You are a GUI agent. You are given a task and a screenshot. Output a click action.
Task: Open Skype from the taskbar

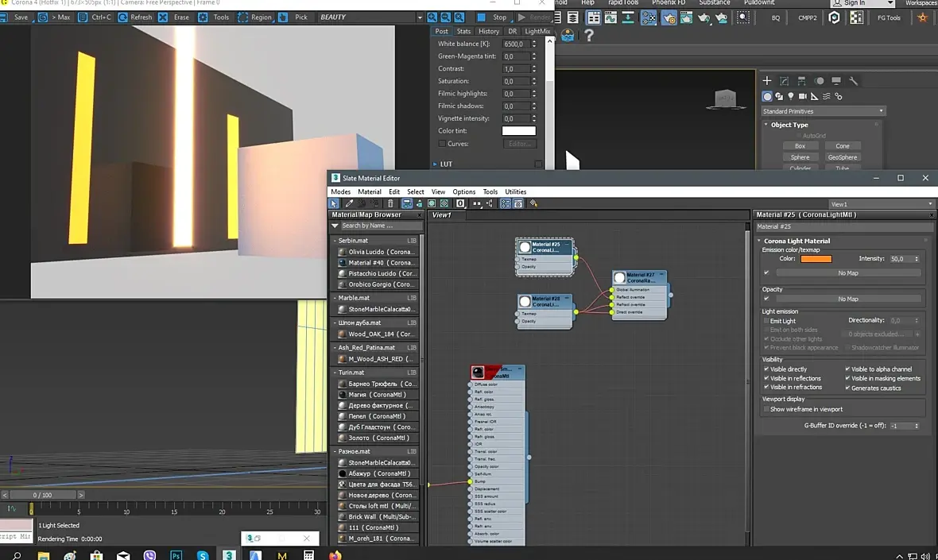(203, 555)
